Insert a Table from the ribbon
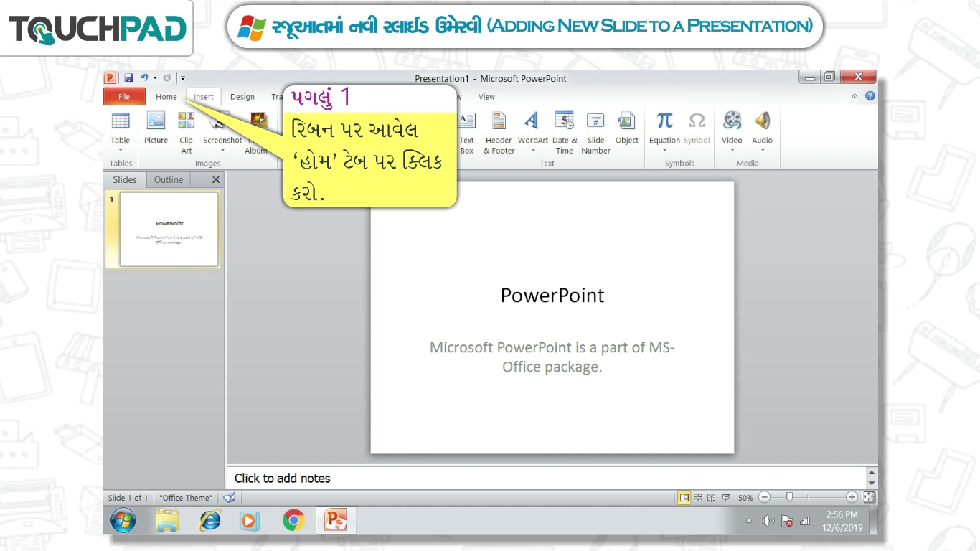This screenshot has width=980, height=551. coord(121,132)
